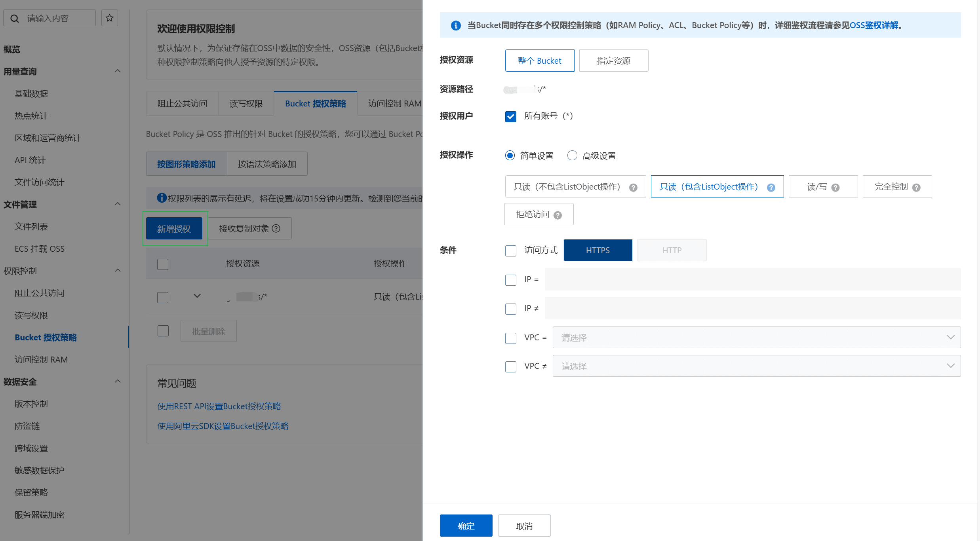Open the VPC ≠ 请选择 dropdown
The height and width of the screenshot is (541, 980).
point(756,366)
